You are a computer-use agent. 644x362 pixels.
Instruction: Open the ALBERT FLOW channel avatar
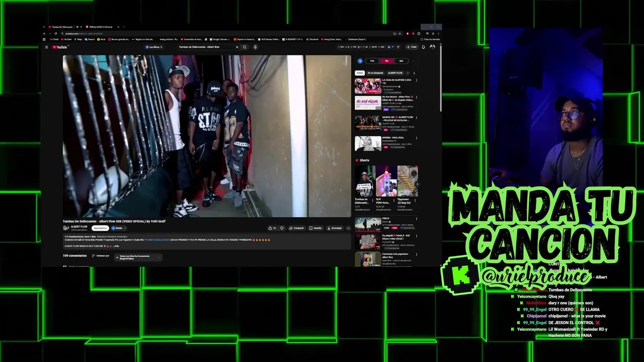click(x=66, y=228)
